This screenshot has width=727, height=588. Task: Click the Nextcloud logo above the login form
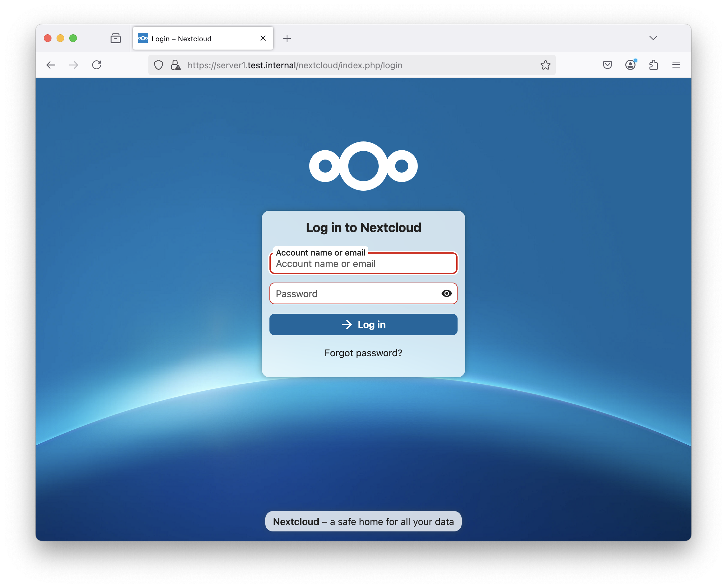363,166
